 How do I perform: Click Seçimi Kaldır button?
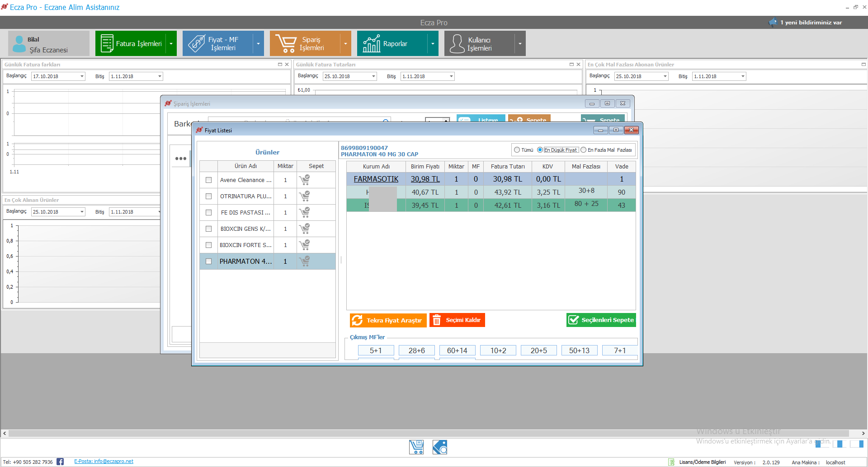[x=457, y=320]
